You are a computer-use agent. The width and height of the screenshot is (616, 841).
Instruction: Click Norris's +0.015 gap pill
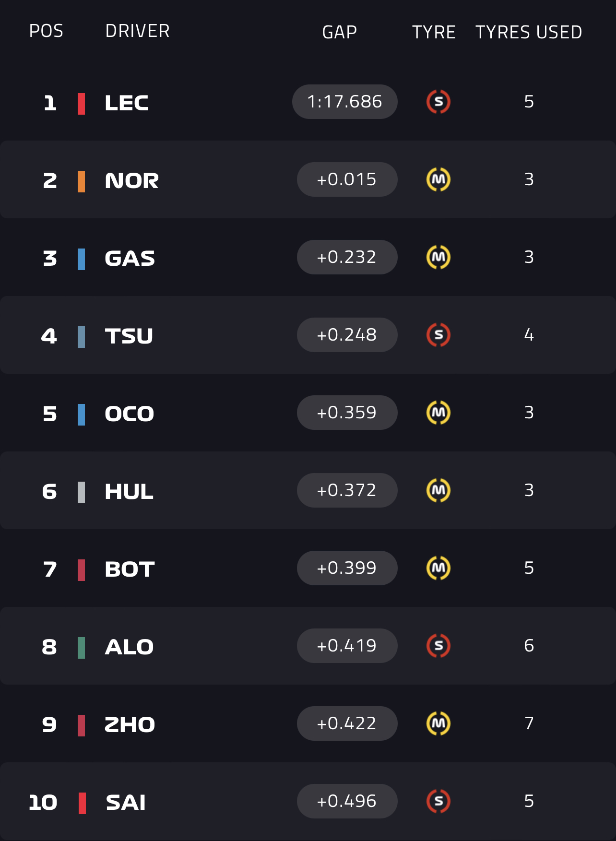click(347, 179)
